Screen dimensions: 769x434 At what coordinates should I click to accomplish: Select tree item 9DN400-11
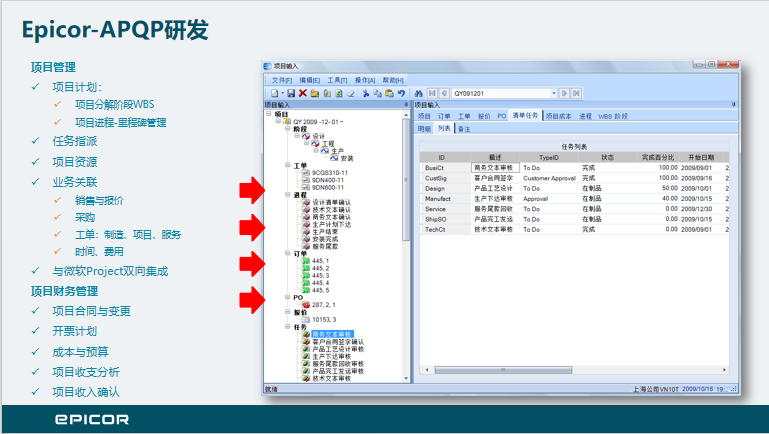click(328, 180)
